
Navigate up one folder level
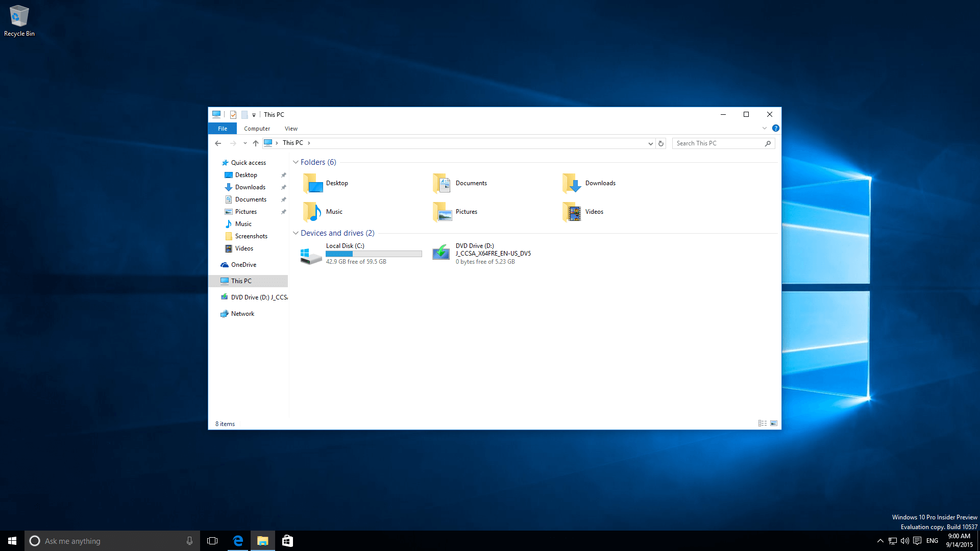(256, 143)
